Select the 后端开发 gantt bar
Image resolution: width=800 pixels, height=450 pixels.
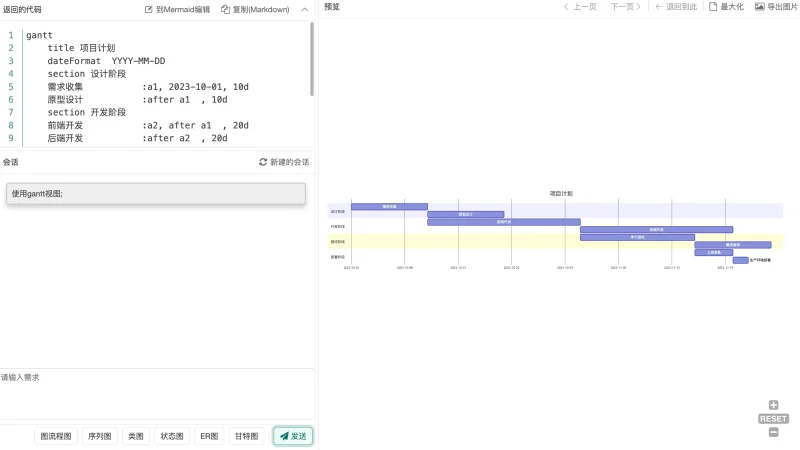coord(657,230)
